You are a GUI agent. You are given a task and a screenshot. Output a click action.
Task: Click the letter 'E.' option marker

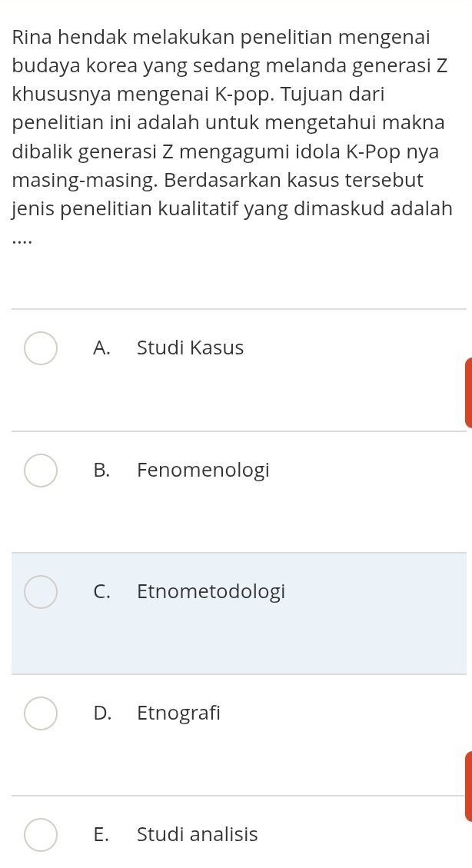point(101,834)
